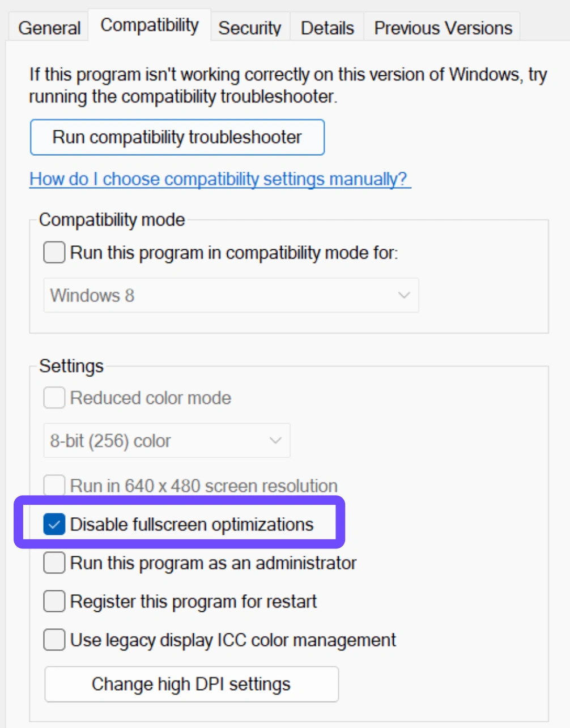Check Run in 640 x 480 screen resolution

click(54, 486)
